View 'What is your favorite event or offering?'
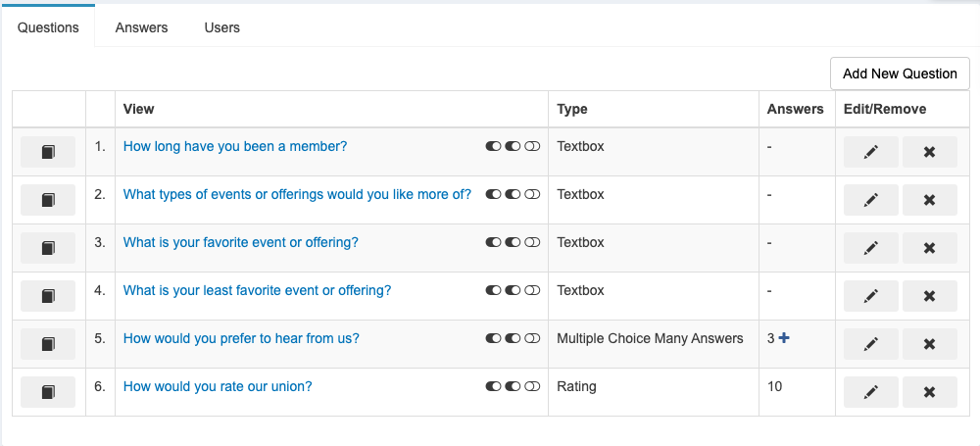 pyautogui.click(x=241, y=242)
